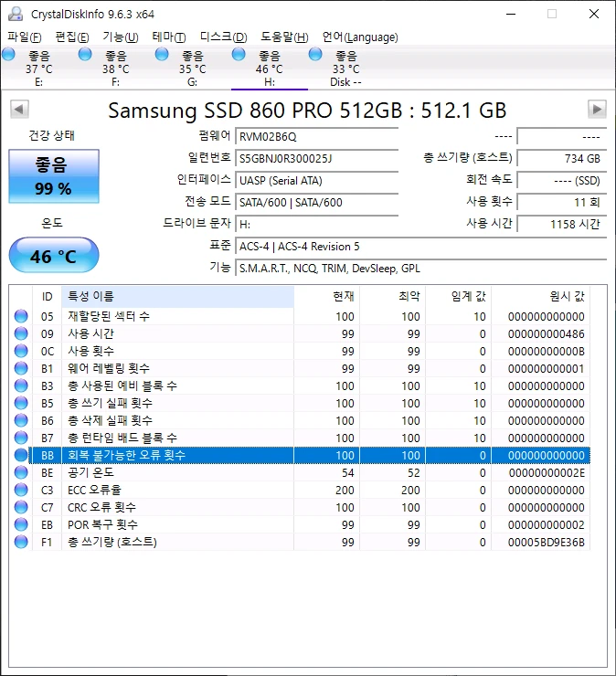Click power on hours value 1158 시간
The image size is (616, 676).
[562, 225]
